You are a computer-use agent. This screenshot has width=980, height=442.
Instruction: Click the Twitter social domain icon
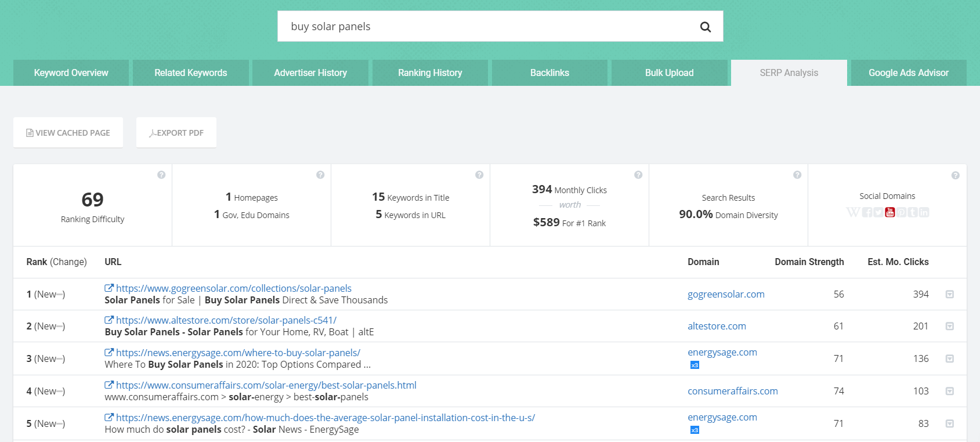click(x=878, y=212)
